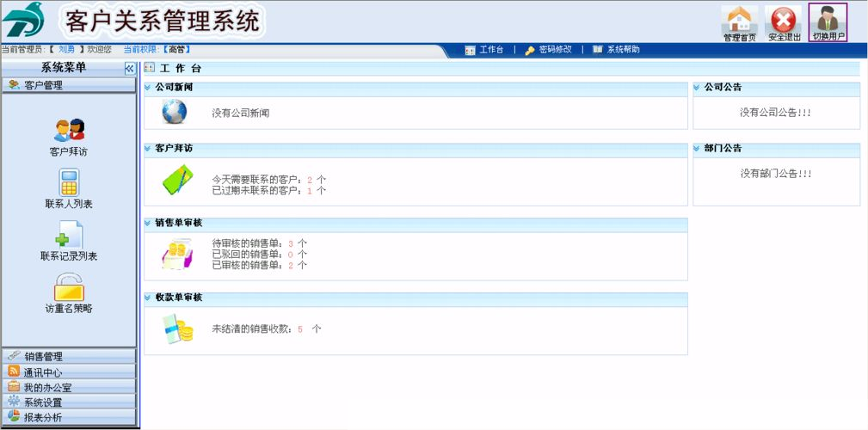Click the 联系人列表 sidebar label
The width and height of the screenshot is (868, 430).
pos(69,204)
